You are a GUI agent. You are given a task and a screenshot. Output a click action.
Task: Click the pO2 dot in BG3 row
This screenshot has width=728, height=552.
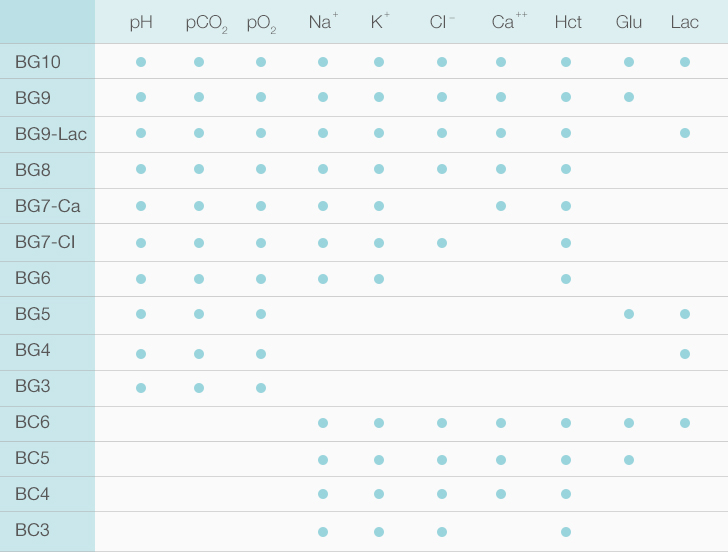click(x=261, y=388)
